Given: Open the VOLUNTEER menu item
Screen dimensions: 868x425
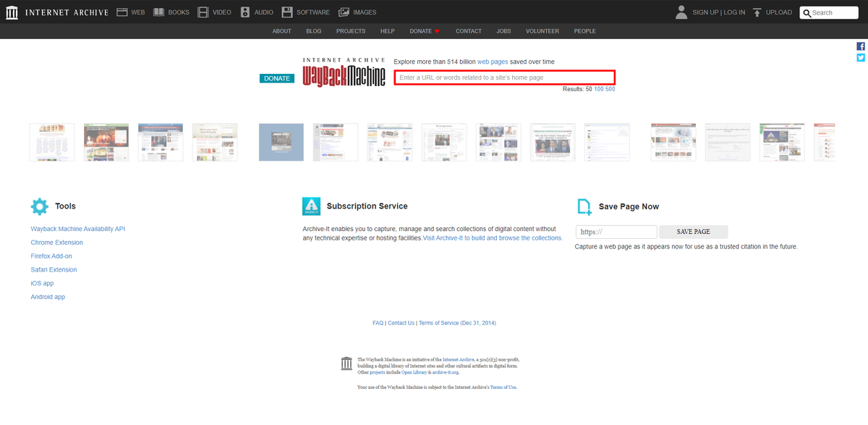Looking at the screenshot, I should tap(542, 31).
